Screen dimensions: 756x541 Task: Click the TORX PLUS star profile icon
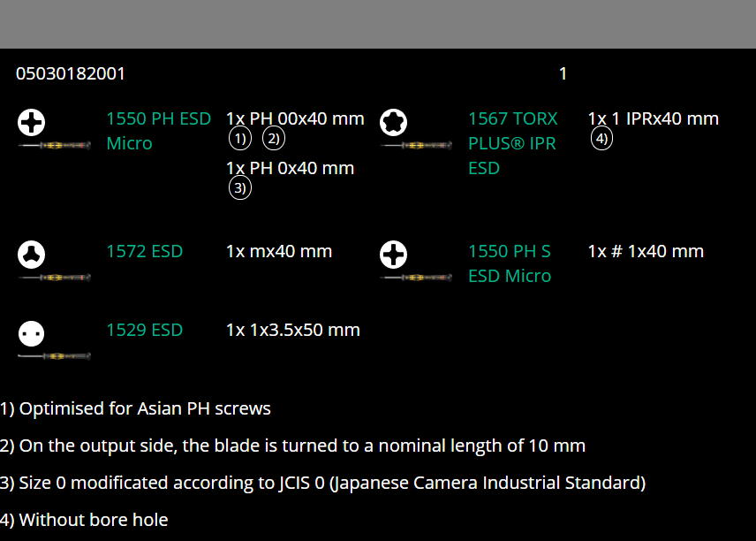[x=393, y=123]
